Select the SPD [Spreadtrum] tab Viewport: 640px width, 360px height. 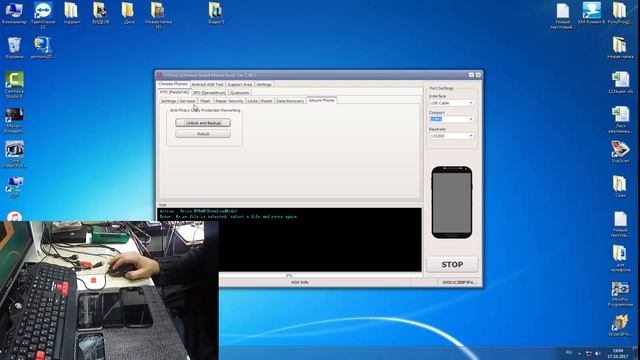pyautogui.click(x=209, y=93)
